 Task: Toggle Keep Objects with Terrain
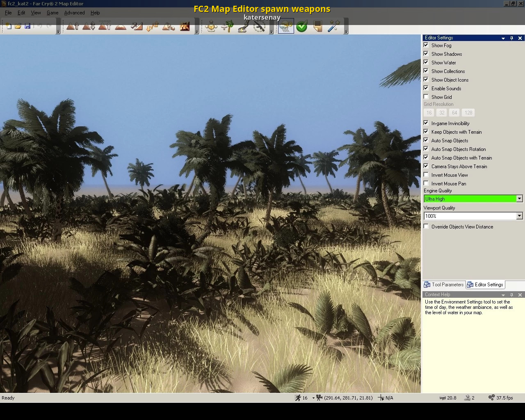tap(426, 132)
